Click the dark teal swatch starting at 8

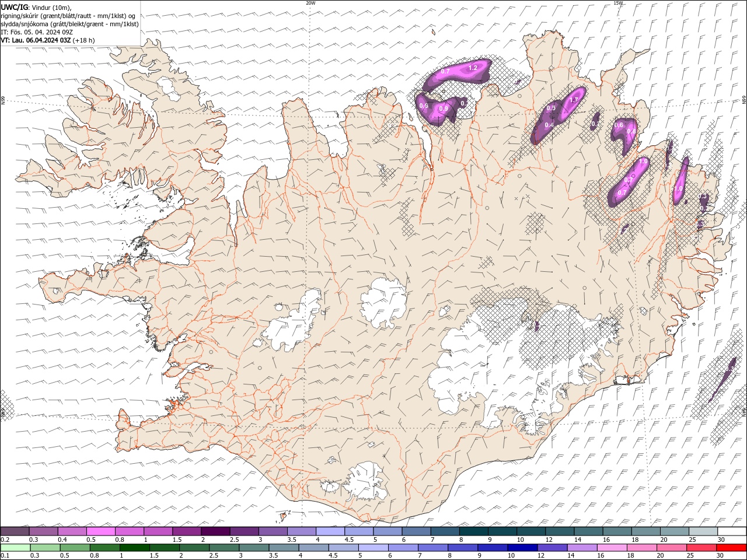[x=474, y=531]
